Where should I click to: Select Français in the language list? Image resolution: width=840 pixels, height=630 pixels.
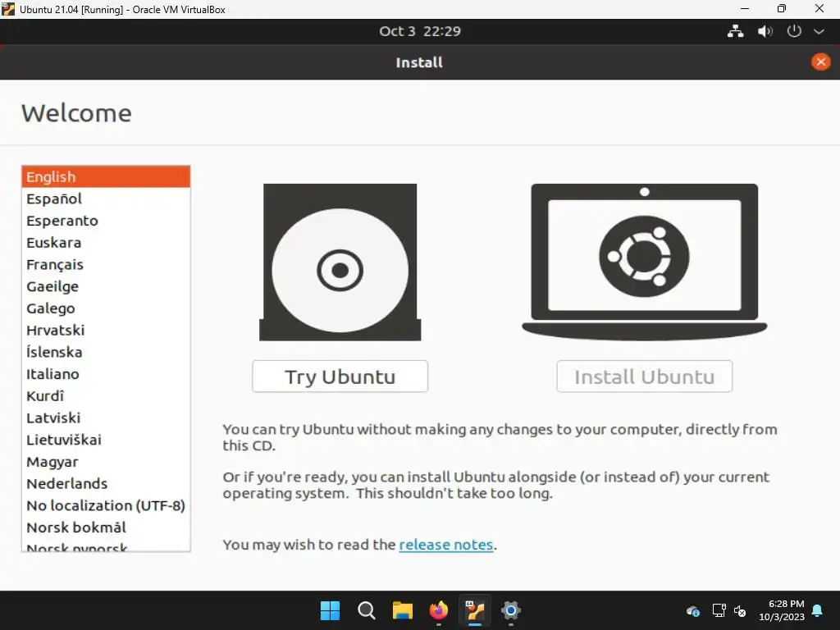106,265
